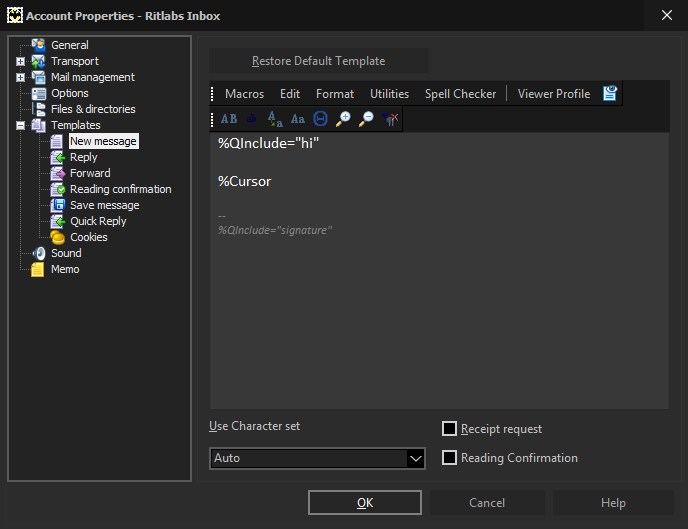Collapse the Templates tree node
Screen dimensions: 688x529
tap(20, 125)
